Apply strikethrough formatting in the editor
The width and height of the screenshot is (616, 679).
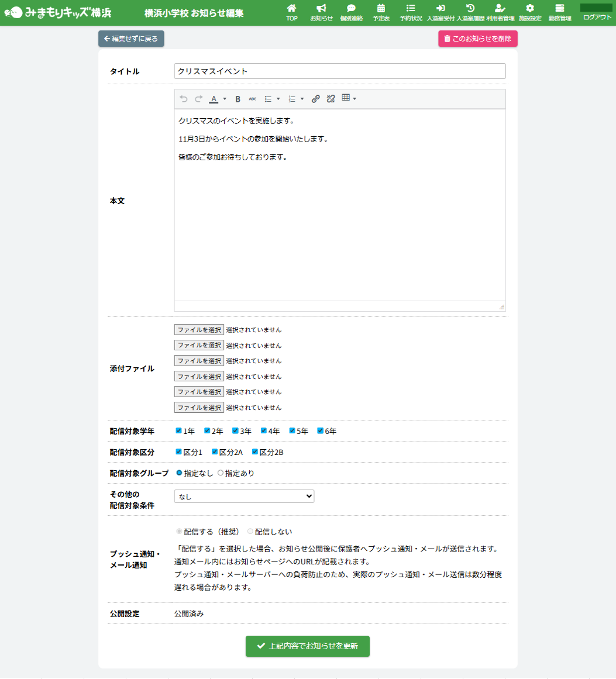click(x=253, y=99)
